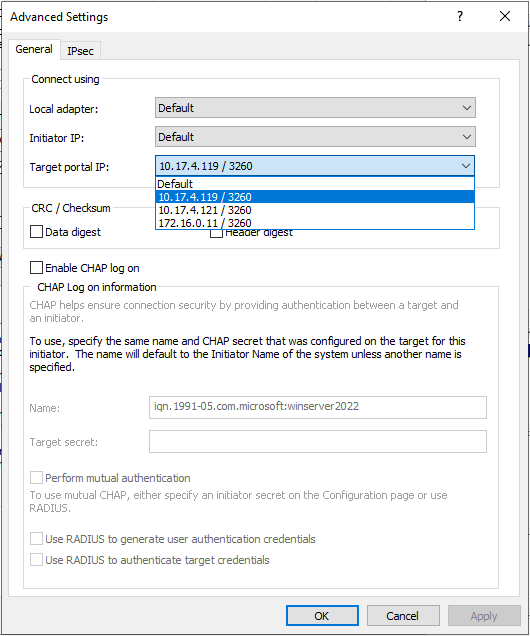The width and height of the screenshot is (530, 636).
Task: Expand the Initiator IP dropdown arrow
Action: [x=467, y=137]
